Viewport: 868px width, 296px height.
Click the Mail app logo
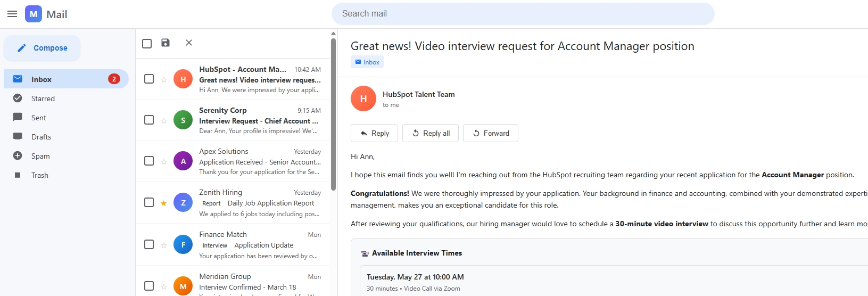[34, 14]
